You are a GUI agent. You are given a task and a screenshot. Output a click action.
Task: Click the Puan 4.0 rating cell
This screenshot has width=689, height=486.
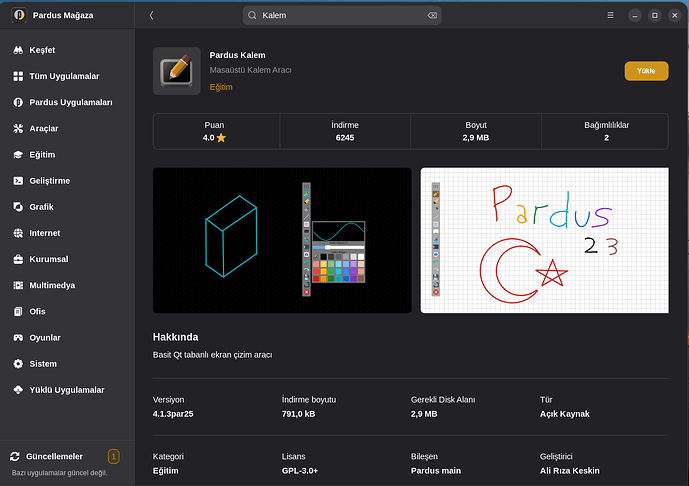pos(216,131)
